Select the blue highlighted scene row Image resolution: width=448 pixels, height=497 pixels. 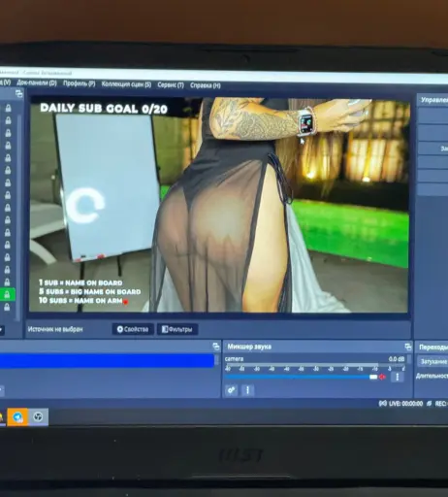[107, 360]
